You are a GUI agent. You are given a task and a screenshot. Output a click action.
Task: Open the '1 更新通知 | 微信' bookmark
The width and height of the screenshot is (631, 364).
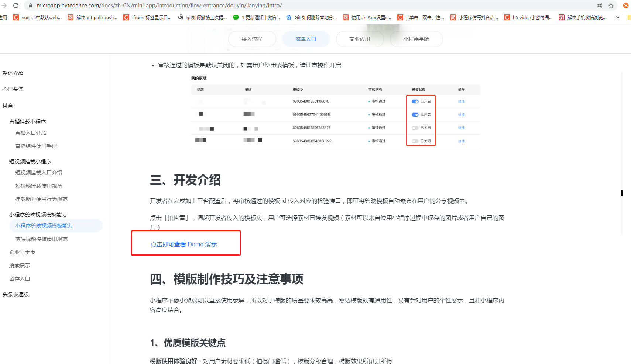[x=257, y=17]
